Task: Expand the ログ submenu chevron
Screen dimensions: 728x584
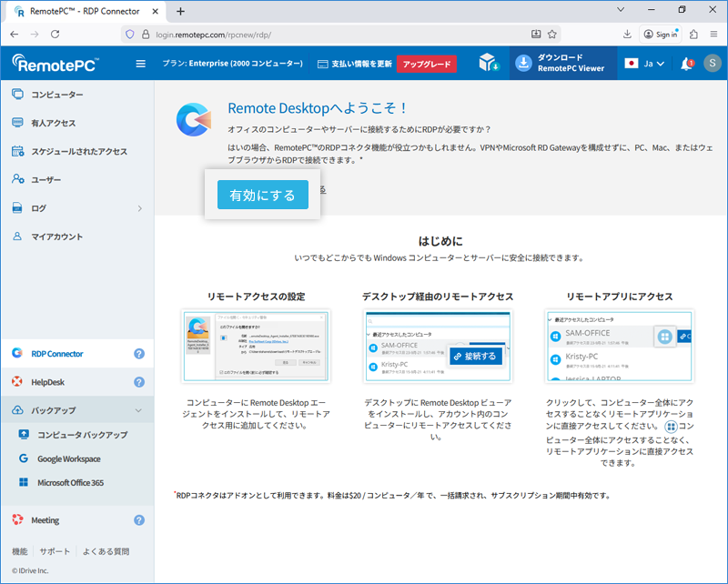Action: [140, 208]
